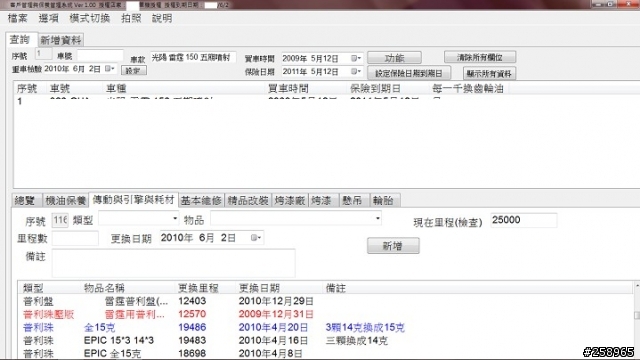Select the EPIC 全15克 row
This screenshot has height=360, width=640.
[x=326, y=353]
